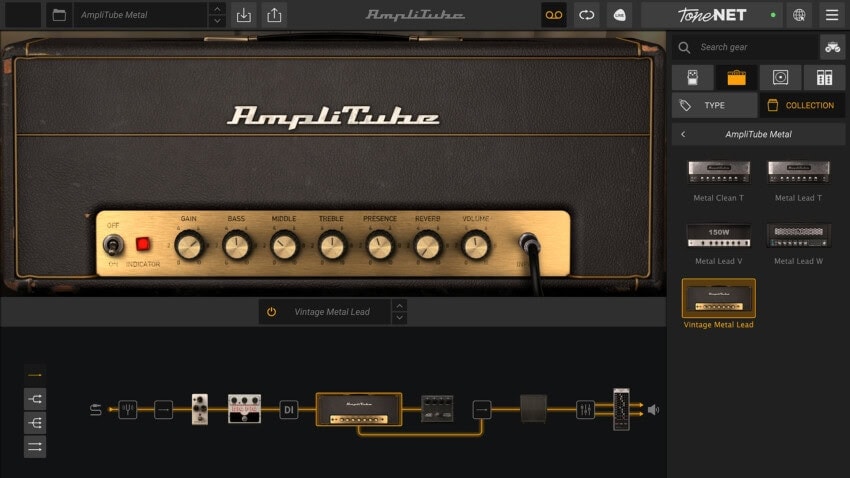This screenshot has height=478, width=850.
Task: Open the preset browser folder icon
Action: tap(59, 15)
